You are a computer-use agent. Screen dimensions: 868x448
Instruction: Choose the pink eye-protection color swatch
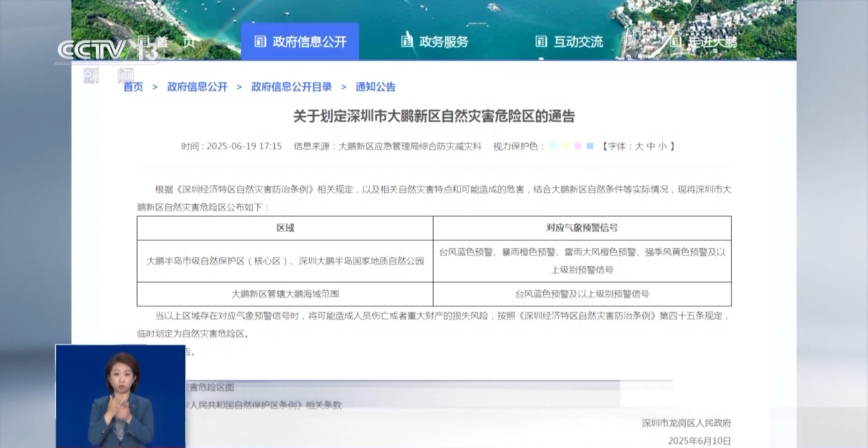(x=578, y=146)
